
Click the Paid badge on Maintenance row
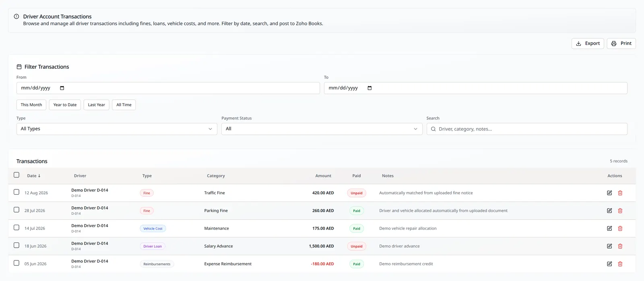coord(357,228)
